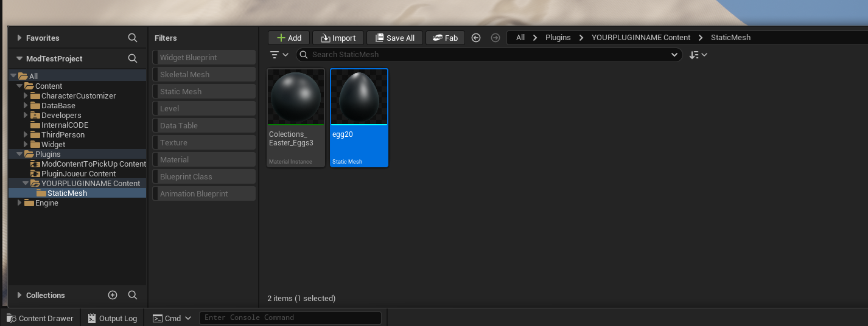This screenshot has height=326, width=868.
Task: Select the Developers folder
Action: 55,115
